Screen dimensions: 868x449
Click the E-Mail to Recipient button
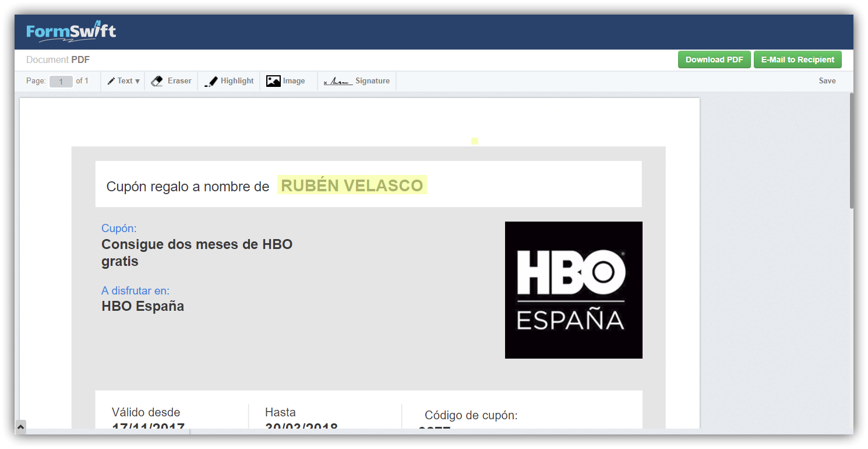(798, 59)
